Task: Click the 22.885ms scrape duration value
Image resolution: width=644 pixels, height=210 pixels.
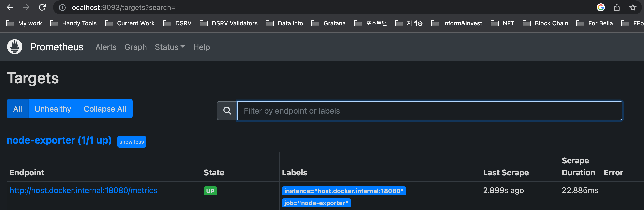Action: [x=580, y=190]
